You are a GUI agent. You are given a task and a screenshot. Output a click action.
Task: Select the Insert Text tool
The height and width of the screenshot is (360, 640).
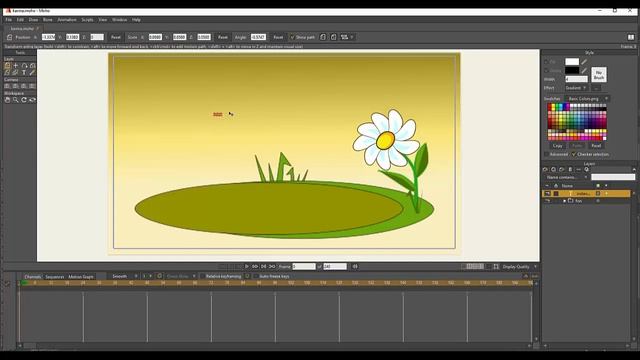coord(24,72)
